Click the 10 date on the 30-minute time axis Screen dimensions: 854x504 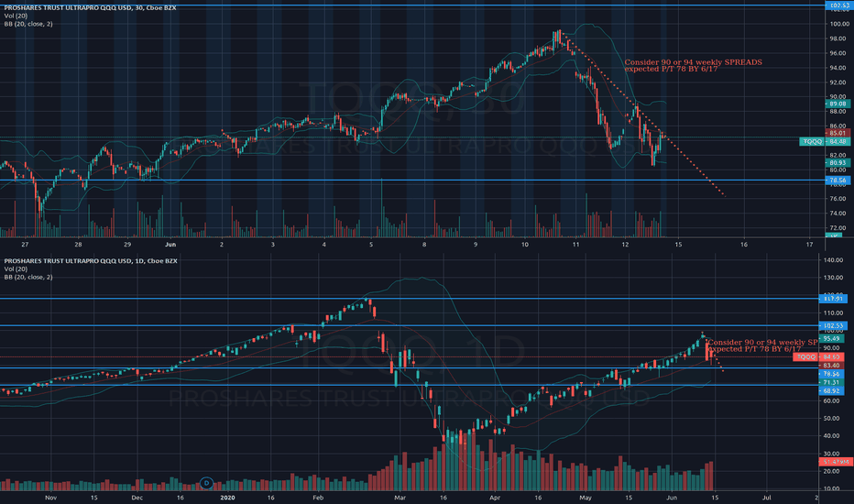point(524,245)
